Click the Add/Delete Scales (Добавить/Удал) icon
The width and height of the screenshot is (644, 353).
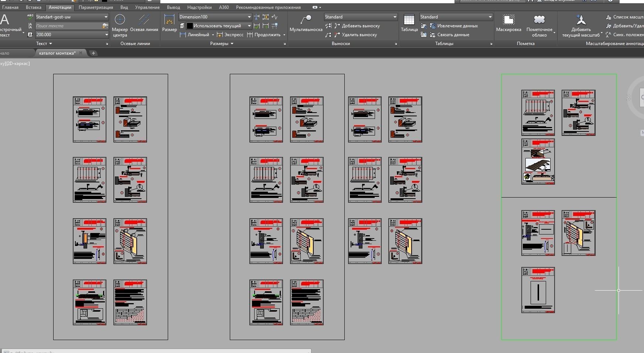(x=609, y=26)
